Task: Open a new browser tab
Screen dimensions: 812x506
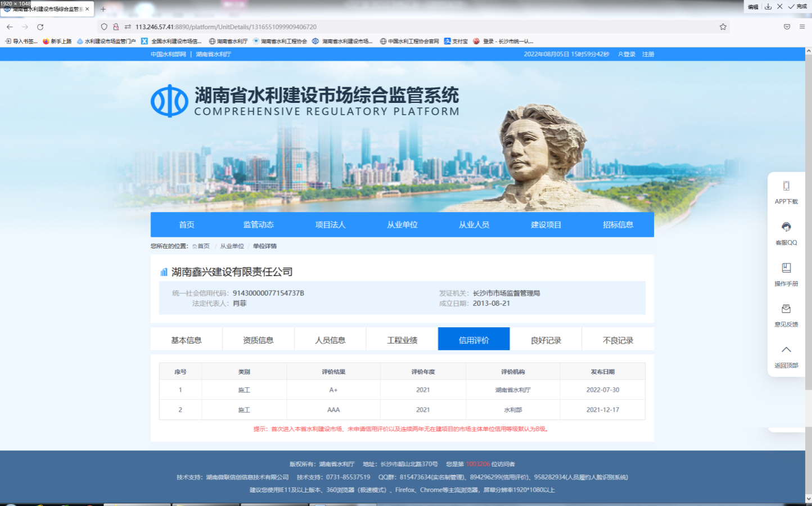Action: click(103, 9)
